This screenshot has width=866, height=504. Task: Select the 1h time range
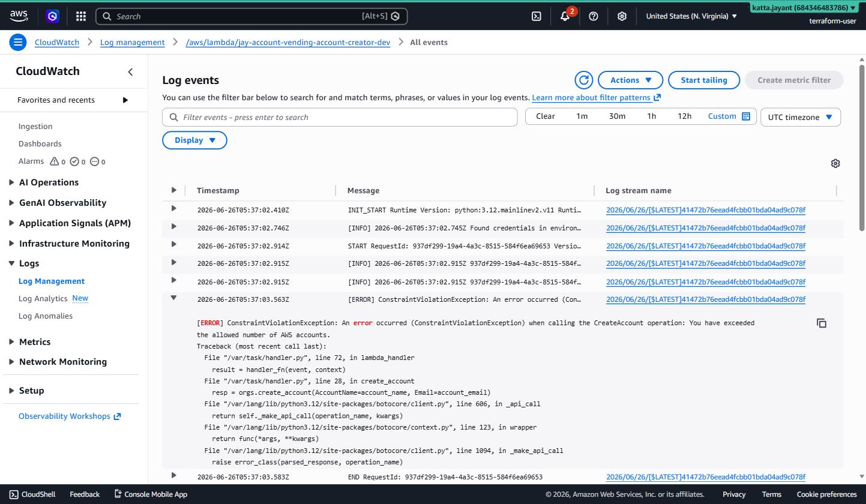click(651, 116)
